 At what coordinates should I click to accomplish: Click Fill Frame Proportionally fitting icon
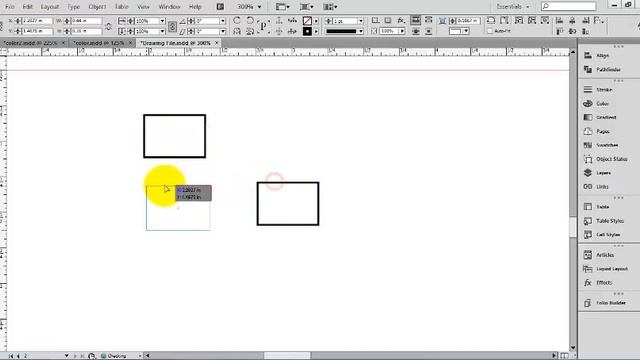(491, 20)
